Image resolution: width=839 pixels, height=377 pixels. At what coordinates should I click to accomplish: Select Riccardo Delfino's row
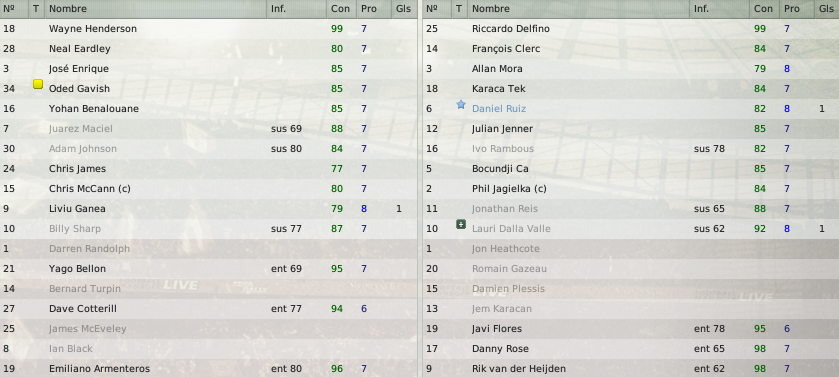(631, 28)
